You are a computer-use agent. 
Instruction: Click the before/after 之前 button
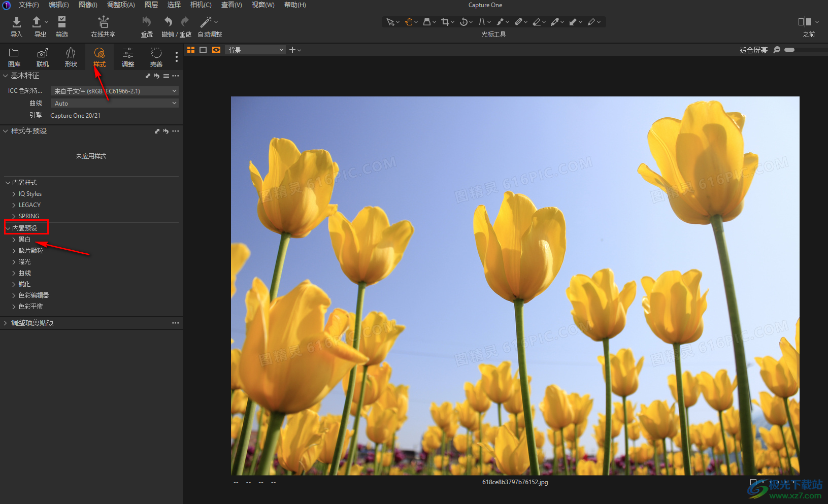pyautogui.click(x=804, y=22)
